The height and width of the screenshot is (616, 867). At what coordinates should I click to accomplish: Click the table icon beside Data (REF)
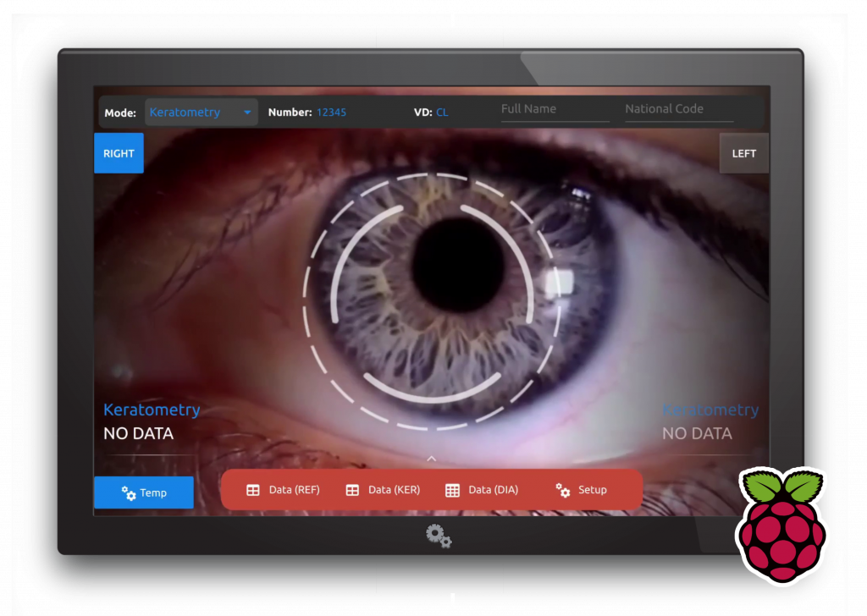click(x=252, y=490)
